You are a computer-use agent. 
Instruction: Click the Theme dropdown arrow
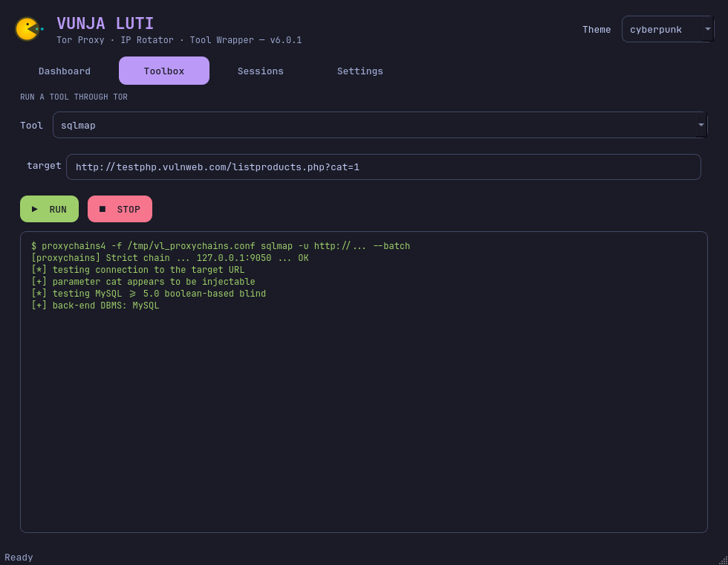pyautogui.click(x=707, y=29)
